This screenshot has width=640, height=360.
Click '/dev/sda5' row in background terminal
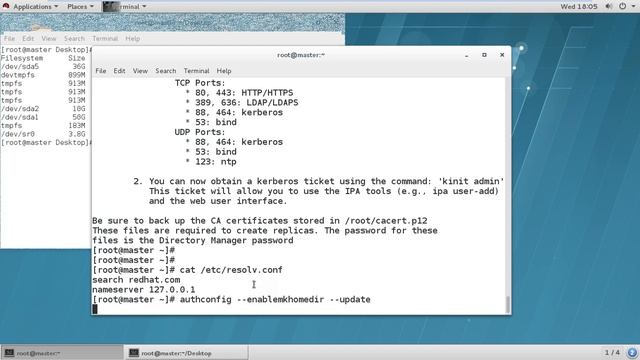click(x=43, y=67)
